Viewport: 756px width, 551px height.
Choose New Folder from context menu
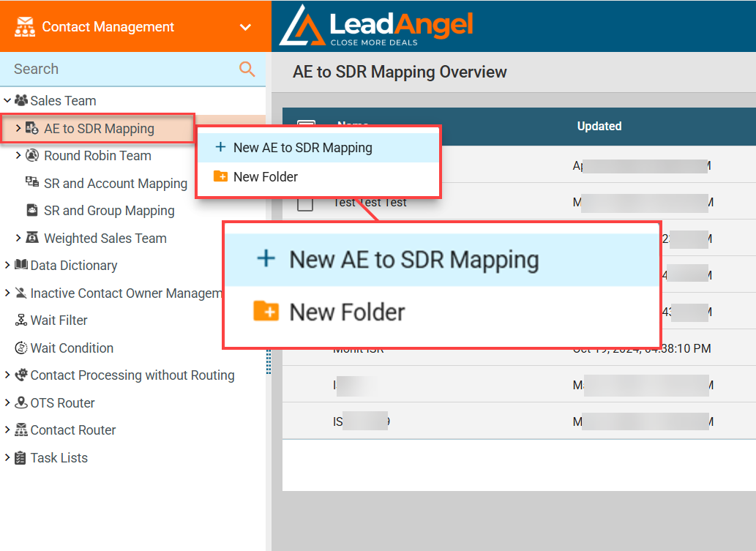tap(265, 176)
